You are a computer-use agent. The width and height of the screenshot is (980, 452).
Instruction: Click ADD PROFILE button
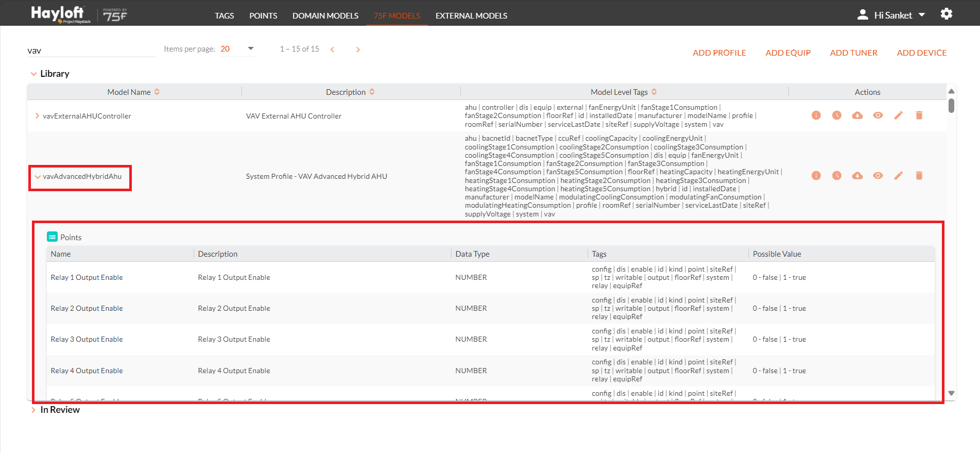[x=719, y=53]
